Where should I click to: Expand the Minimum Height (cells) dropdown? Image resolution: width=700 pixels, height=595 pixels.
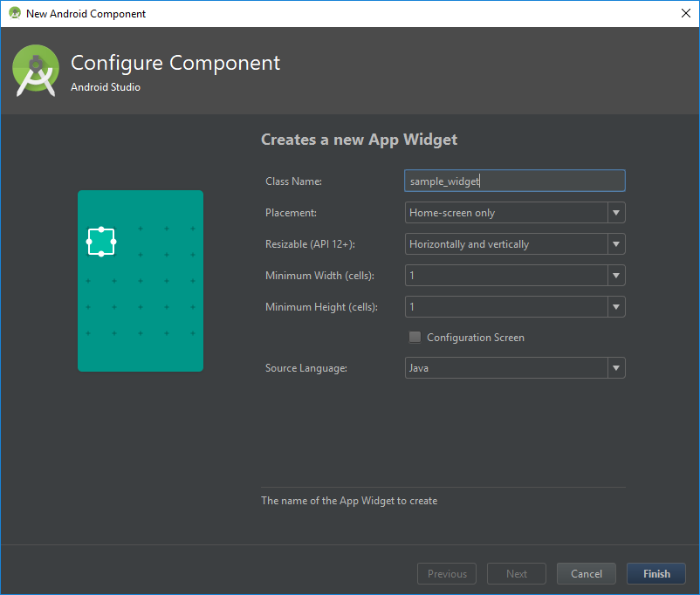click(x=515, y=306)
